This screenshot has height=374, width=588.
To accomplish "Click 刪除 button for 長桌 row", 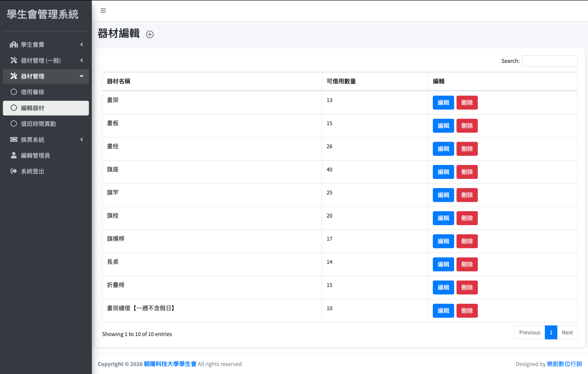I will click(467, 264).
